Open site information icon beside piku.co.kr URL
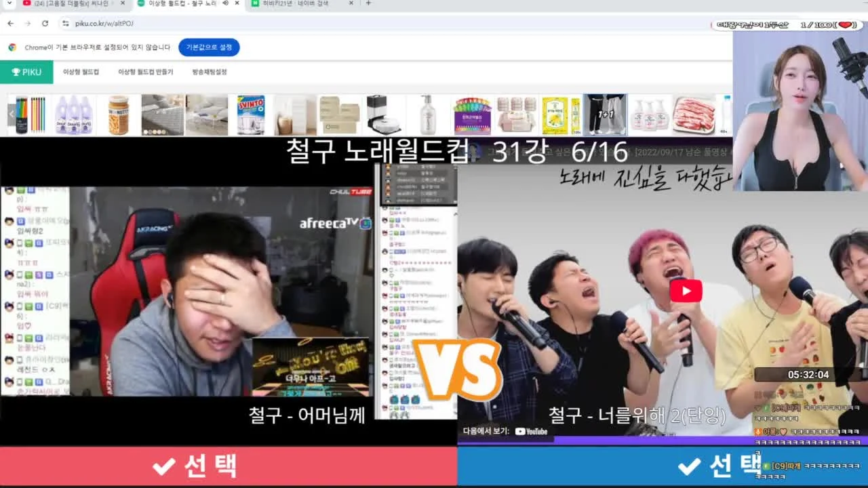868x488 pixels. point(66,23)
